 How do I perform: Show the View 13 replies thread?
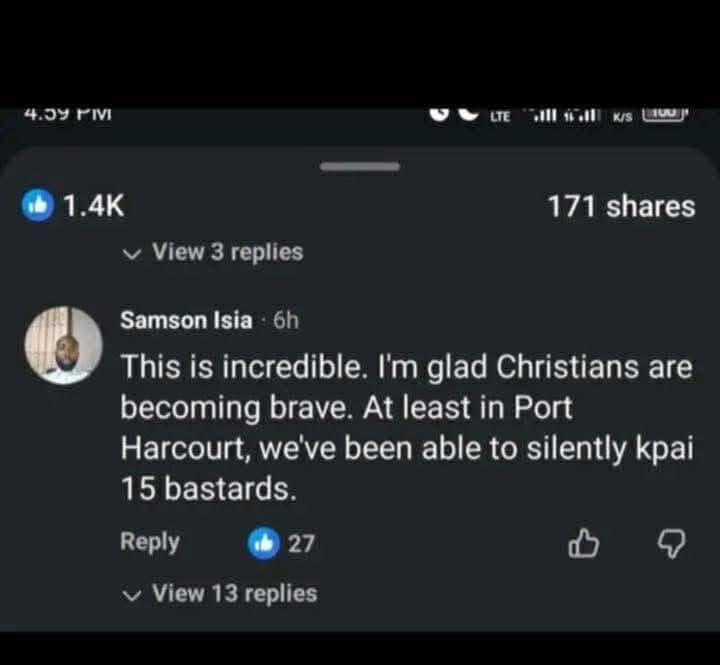[x=234, y=593]
